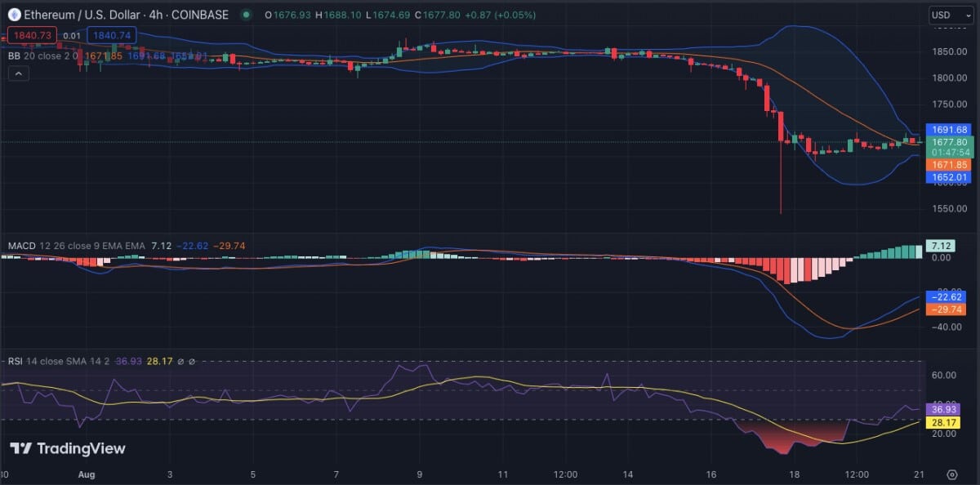Image resolution: width=980 pixels, height=485 pixels.
Task: Click the Ethereum coin logo icon
Action: pos(15,15)
